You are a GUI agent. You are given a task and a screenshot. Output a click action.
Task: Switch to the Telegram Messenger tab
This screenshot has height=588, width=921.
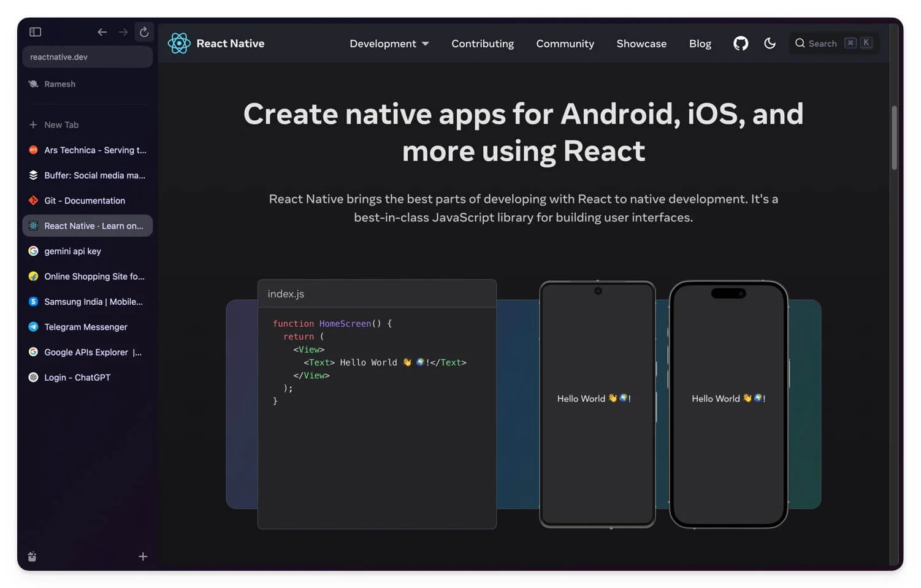(86, 327)
